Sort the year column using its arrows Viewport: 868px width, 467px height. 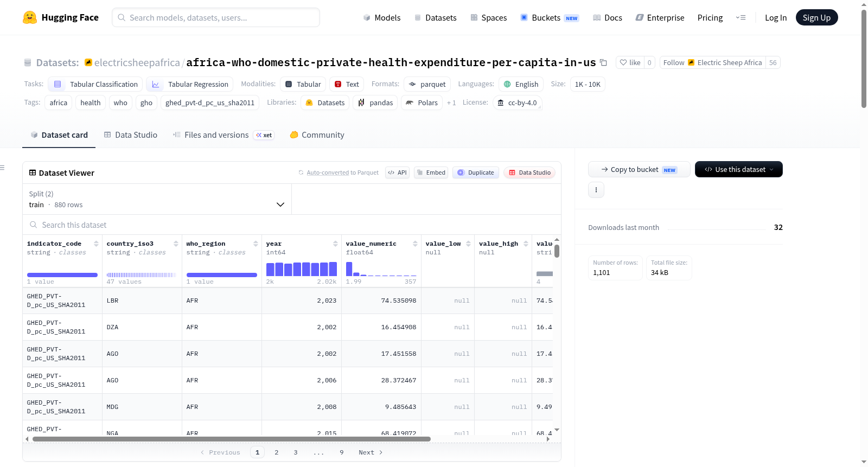335,244
